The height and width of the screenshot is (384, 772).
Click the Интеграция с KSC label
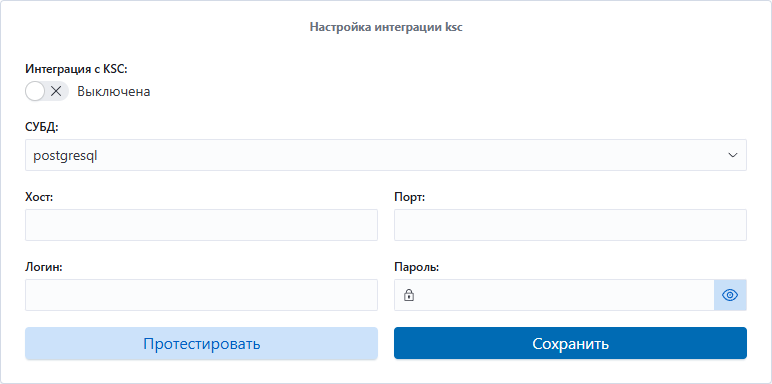pyautogui.click(x=76, y=69)
